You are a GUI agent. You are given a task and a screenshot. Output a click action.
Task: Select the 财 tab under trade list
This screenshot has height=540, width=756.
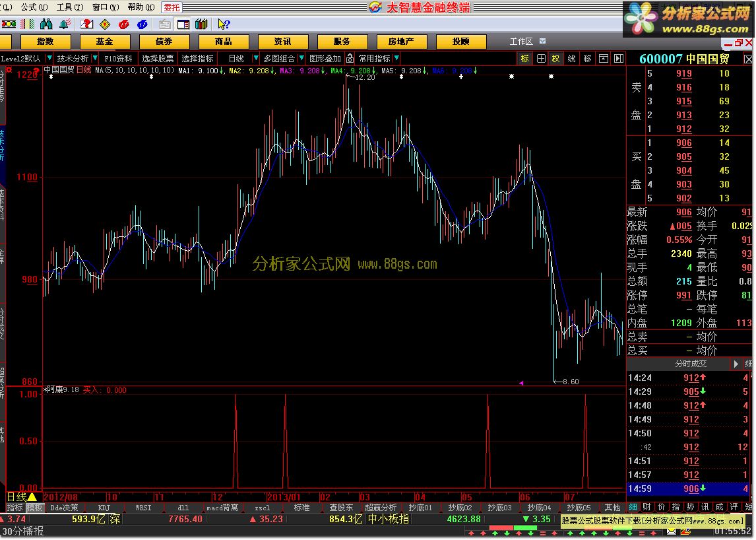(x=647, y=507)
